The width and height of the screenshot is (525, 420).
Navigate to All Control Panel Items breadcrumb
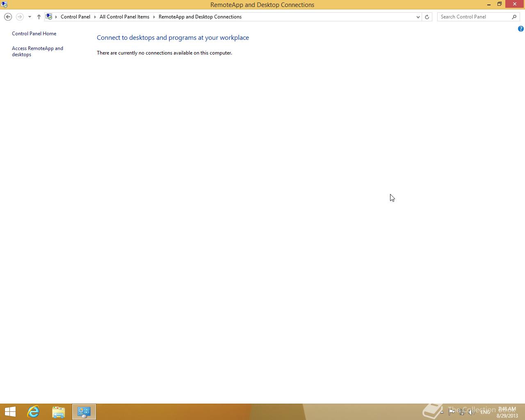pyautogui.click(x=124, y=17)
